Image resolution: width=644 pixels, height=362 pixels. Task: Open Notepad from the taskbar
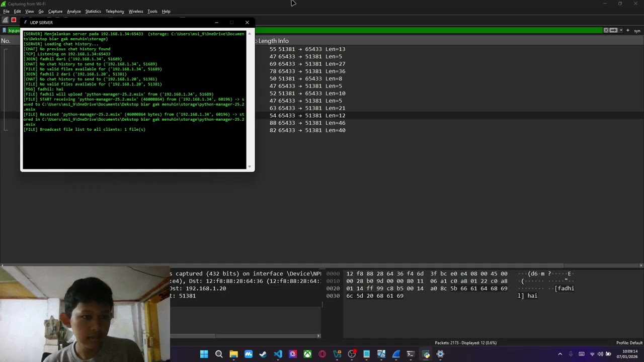pyautogui.click(x=366, y=354)
